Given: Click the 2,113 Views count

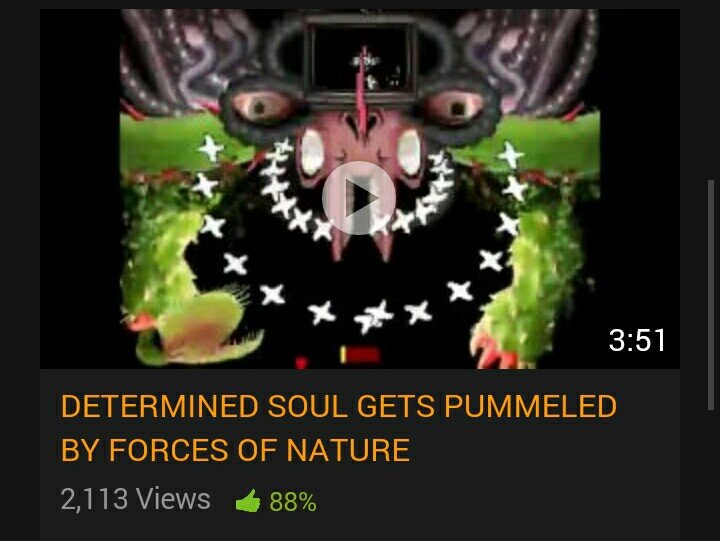Looking at the screenshot, I should click(135, 499).
